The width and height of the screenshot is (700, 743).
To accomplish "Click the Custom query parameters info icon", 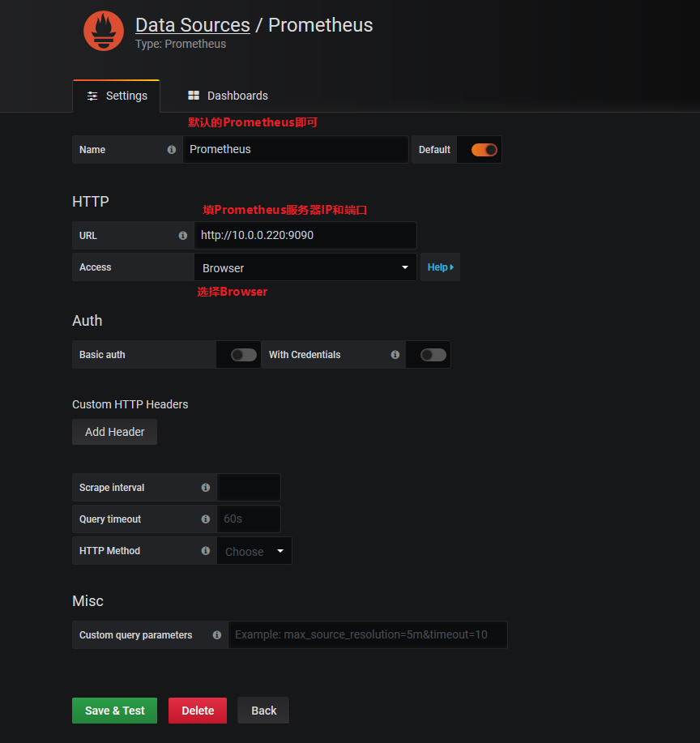I will click(x=217, y=635).
